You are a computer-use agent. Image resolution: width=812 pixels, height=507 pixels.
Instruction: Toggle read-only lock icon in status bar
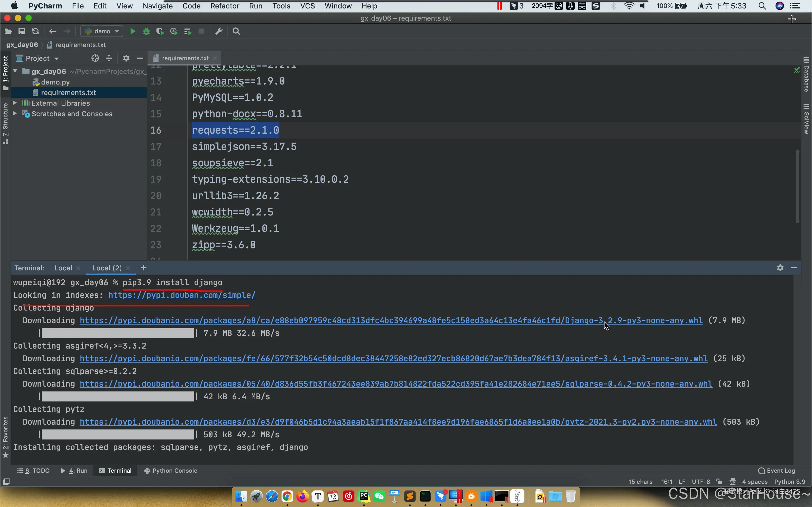tap(719, 481)
